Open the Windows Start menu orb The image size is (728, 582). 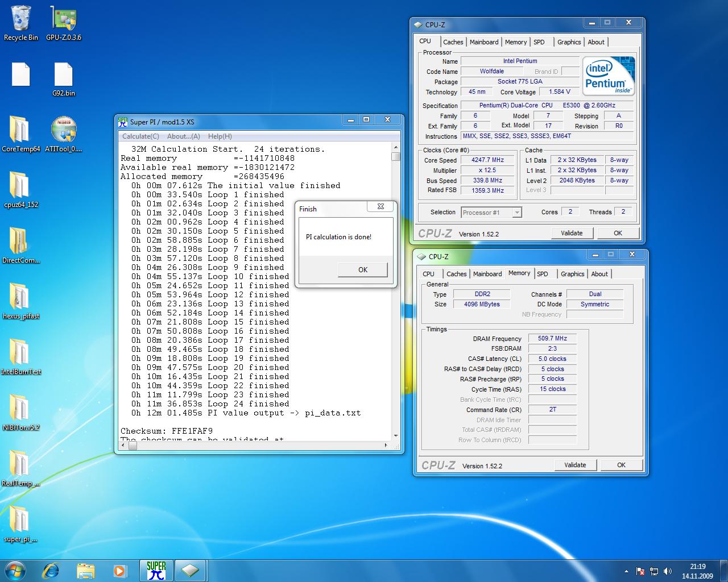point(15,571)
